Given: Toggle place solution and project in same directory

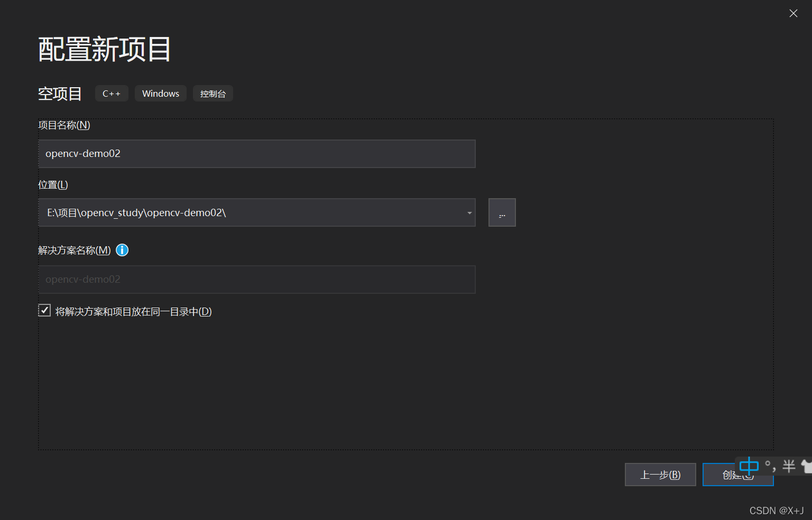Looking at the screenshot, I should (x=45, y=311).
